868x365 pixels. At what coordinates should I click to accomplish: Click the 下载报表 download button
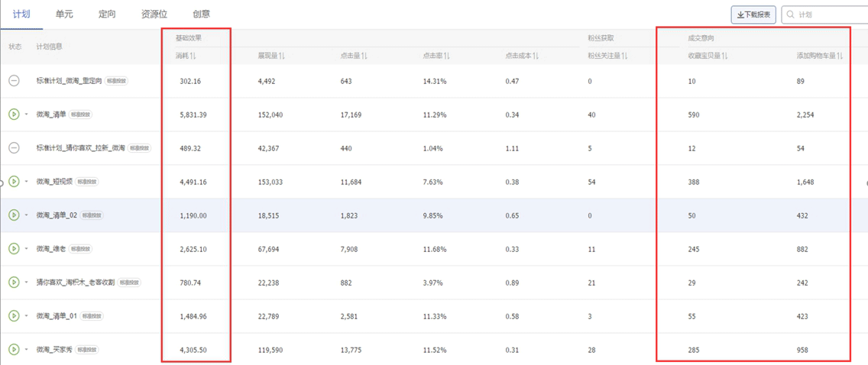point(753,15)
